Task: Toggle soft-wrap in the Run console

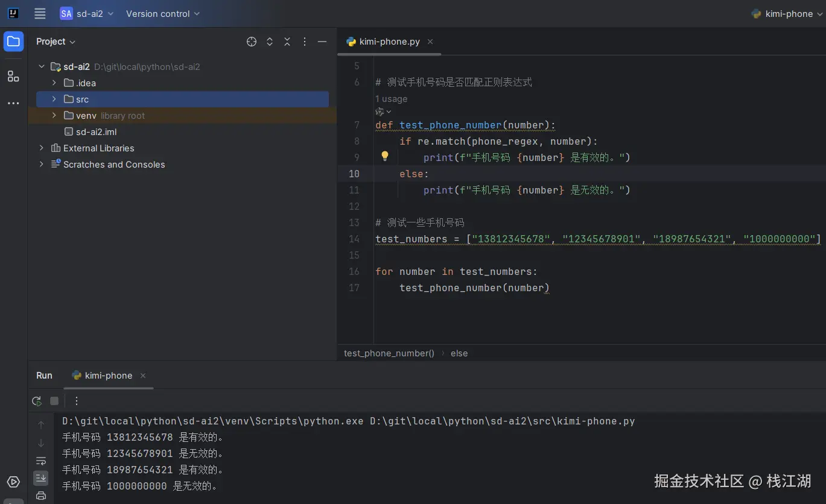Action: click(x=41, y=461)
